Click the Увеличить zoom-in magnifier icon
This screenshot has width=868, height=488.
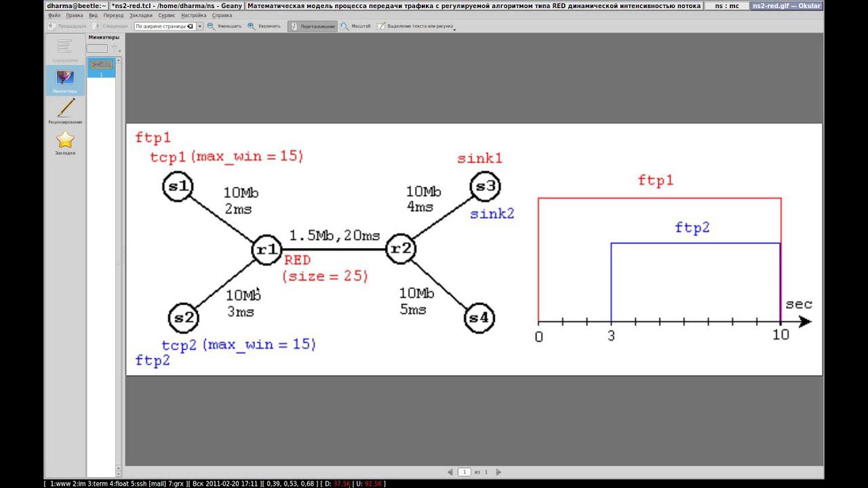pos(252,26)
